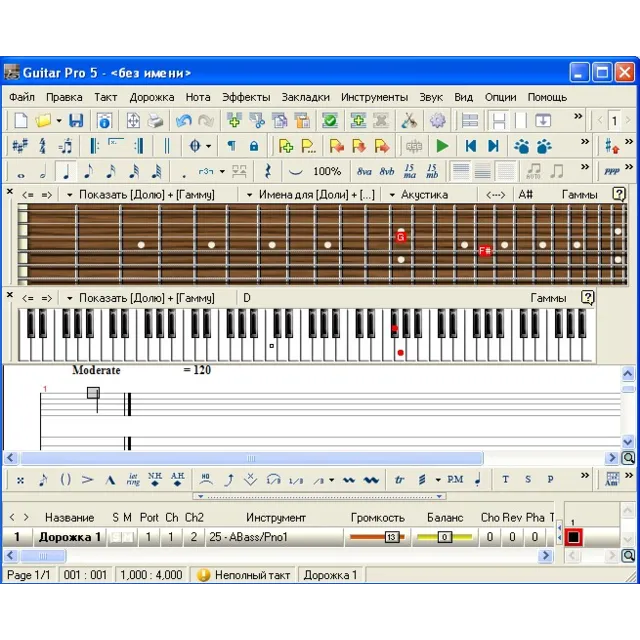Open the Дорожка menu
Screen dimensions: 640x640
(152, 97)
